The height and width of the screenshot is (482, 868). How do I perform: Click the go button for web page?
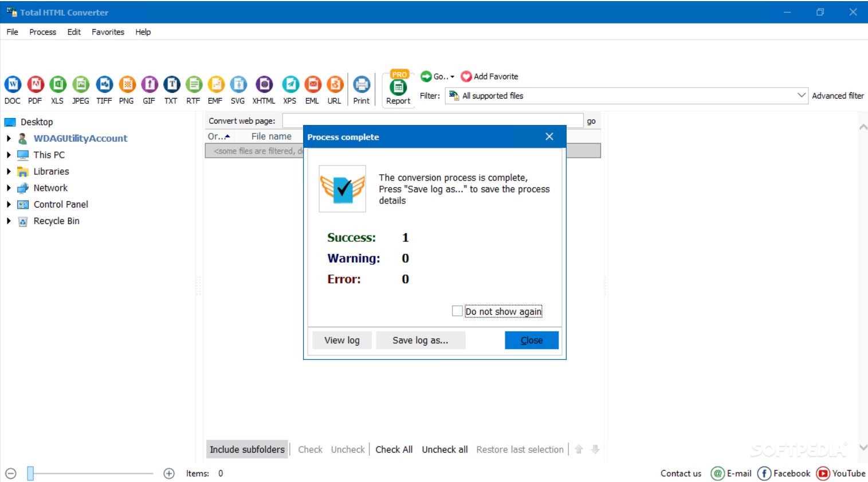coord(591,121)
